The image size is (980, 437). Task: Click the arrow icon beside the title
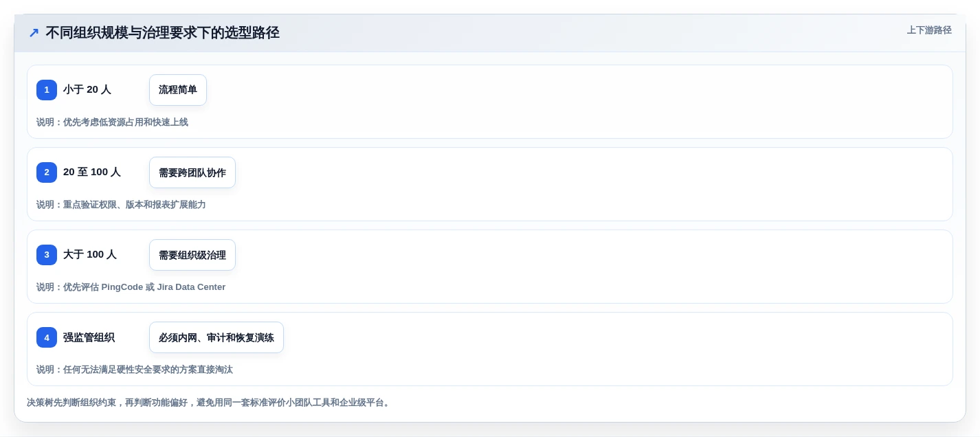(x=34, y=33)
